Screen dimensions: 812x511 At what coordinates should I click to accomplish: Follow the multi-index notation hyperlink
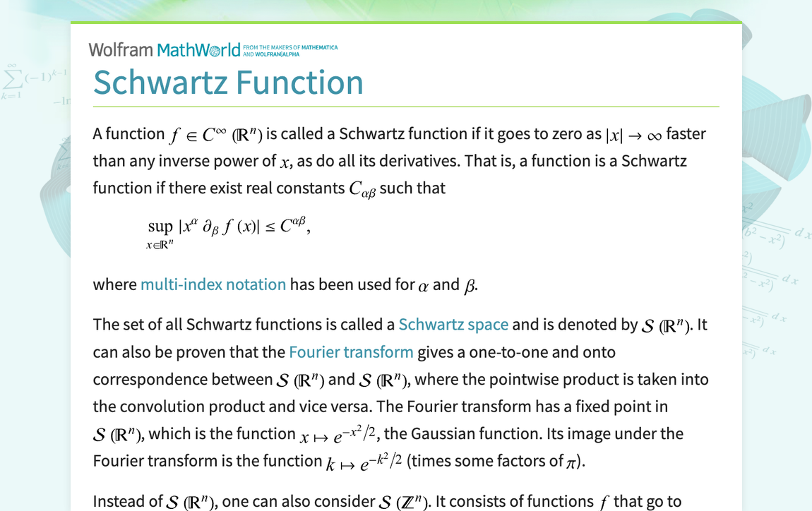(213, 284)
